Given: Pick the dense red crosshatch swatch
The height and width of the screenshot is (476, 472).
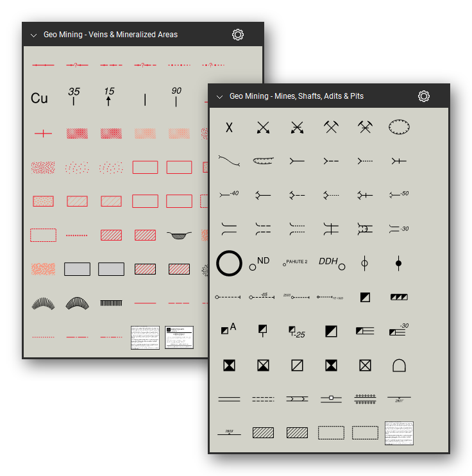Looking at the screenshot, I should coord(77,133).
